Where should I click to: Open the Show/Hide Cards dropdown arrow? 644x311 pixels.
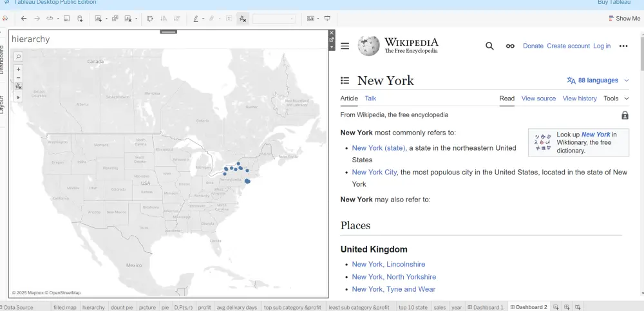(319, 19)
